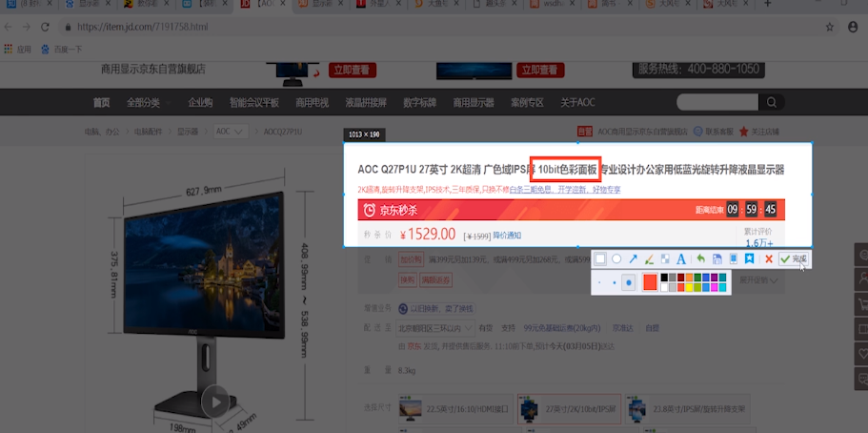This screenshot has height=433, width=868.
Task: Click the store search magnifier icon
Action: click(x=771, y=102)
